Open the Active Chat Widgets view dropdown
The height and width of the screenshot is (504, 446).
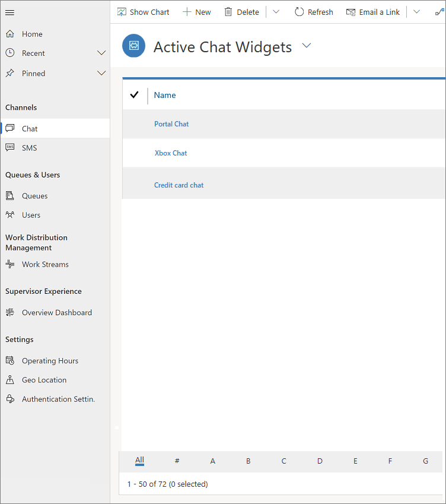pyautogui.click(x=307, y=46)
